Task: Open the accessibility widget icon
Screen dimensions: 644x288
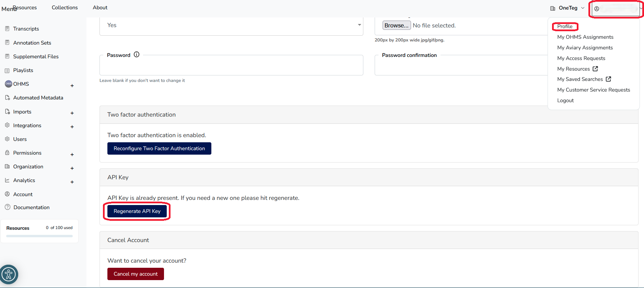Action: coord(9,274)
